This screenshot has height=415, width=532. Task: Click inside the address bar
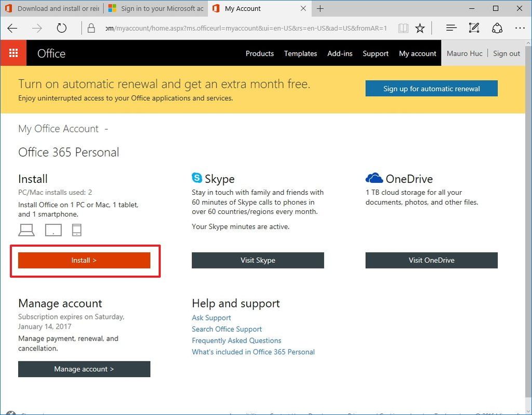coord(244,28)
